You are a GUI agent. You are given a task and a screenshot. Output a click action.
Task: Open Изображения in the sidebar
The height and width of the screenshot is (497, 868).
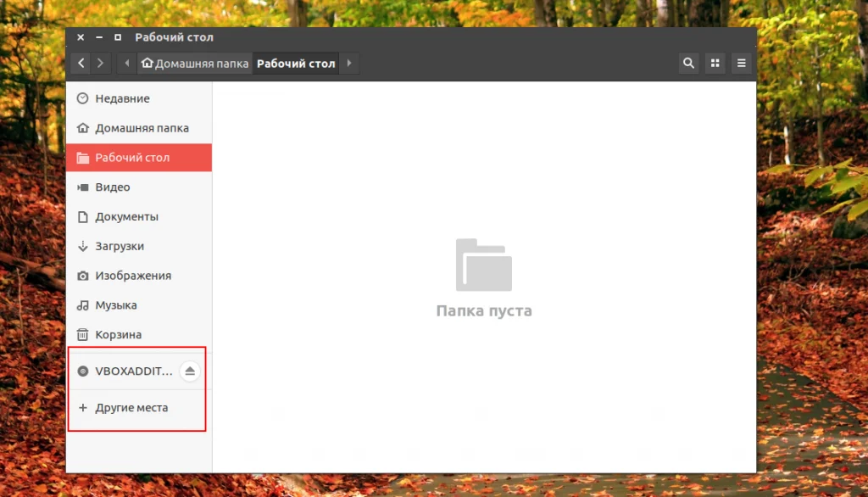tap(139, 276)
